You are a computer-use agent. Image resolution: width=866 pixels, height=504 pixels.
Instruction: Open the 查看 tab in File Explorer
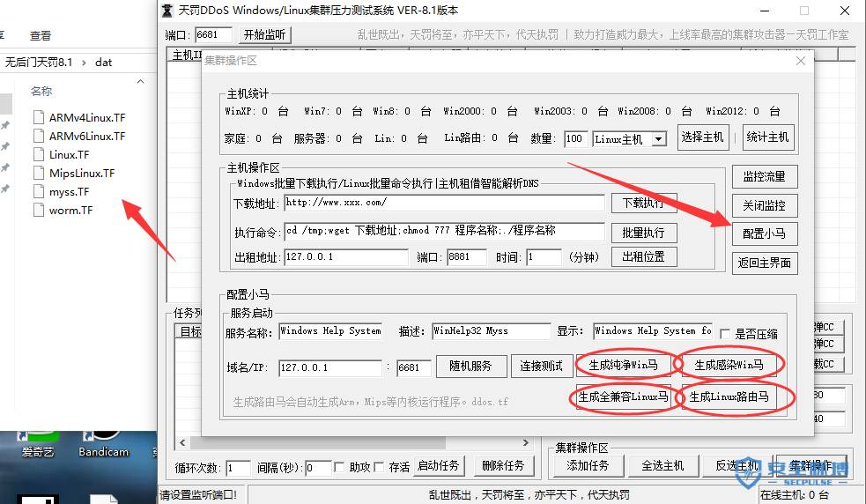tap(41, 36)
